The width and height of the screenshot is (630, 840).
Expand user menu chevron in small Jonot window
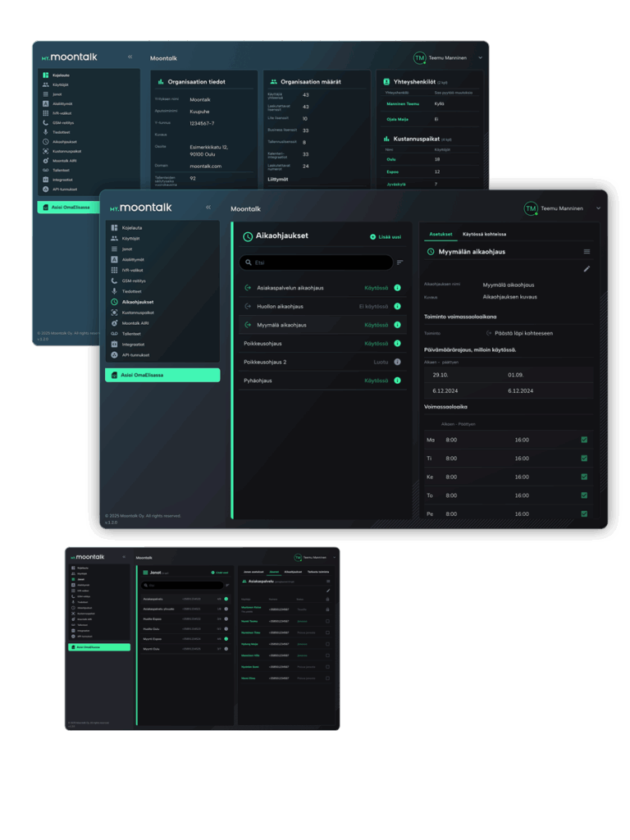tap(335, 557)
